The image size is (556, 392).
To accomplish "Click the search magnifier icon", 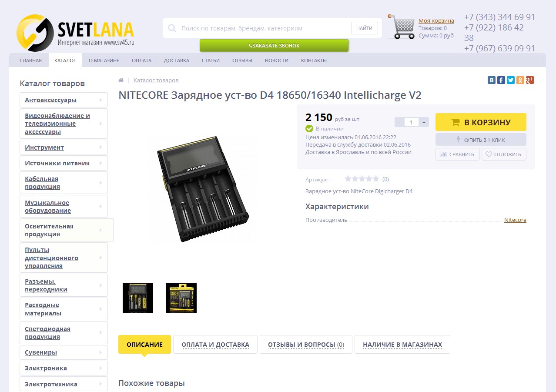I will 172,28.
